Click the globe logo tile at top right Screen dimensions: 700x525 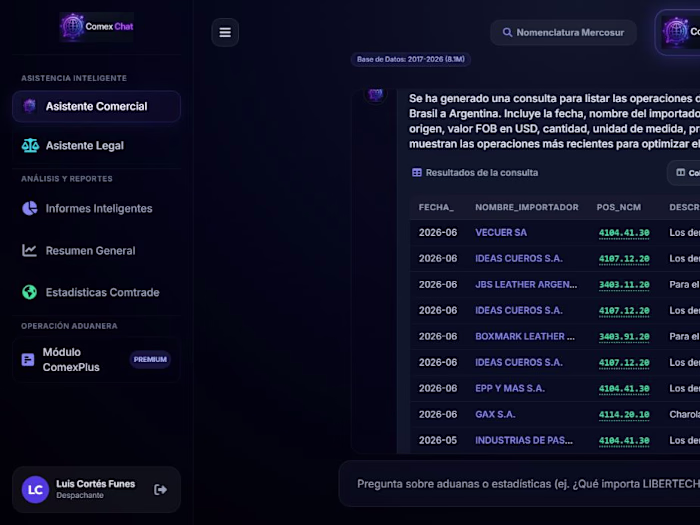click(676, 32)
